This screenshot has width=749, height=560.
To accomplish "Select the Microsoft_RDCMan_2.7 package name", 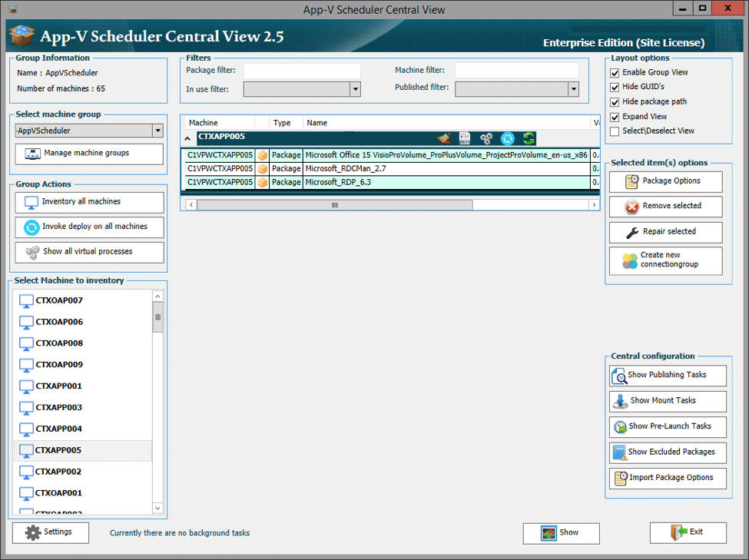I will point(346,169).
